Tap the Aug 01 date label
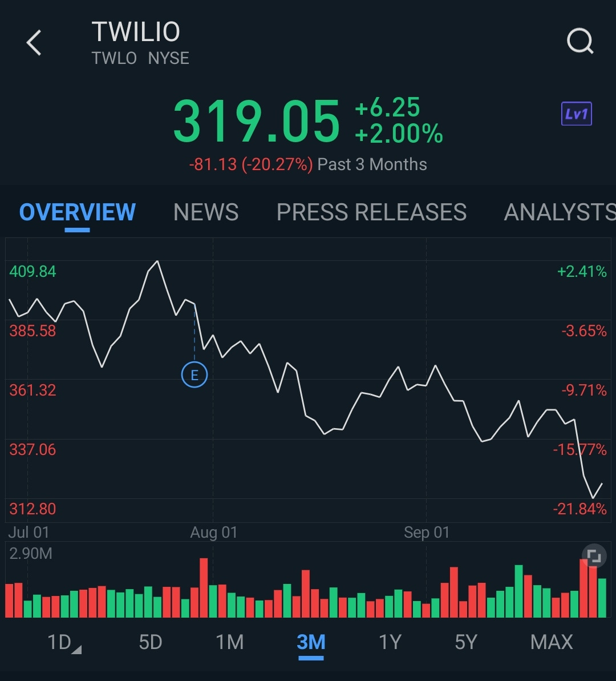Image resolution: width=616 pixels, height=681 pixels. (x=213, y=533)
